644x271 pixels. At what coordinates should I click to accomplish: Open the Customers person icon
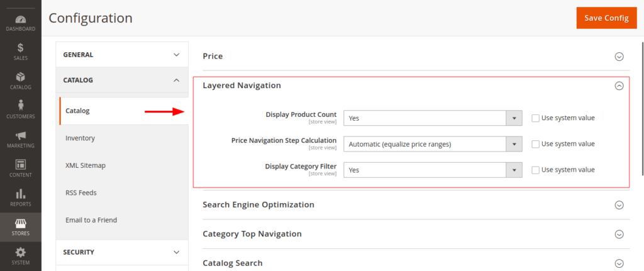tap(20, 106)
